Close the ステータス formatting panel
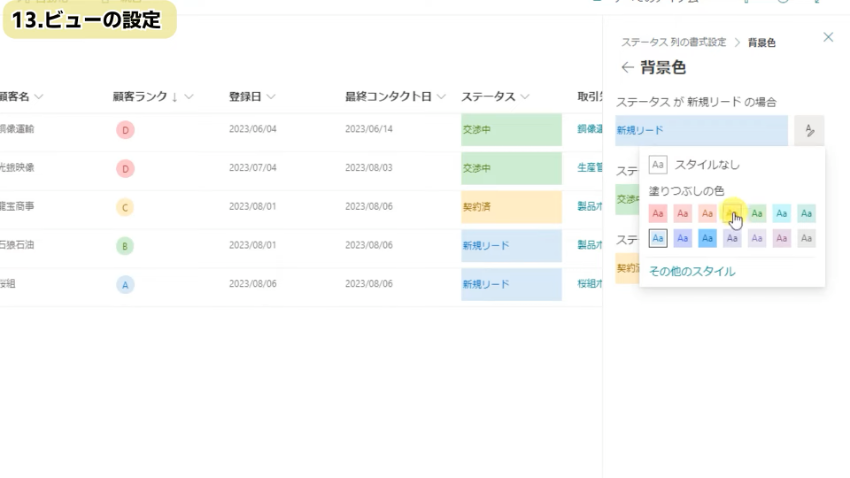 pyautogui.click(x=827, y=37)
